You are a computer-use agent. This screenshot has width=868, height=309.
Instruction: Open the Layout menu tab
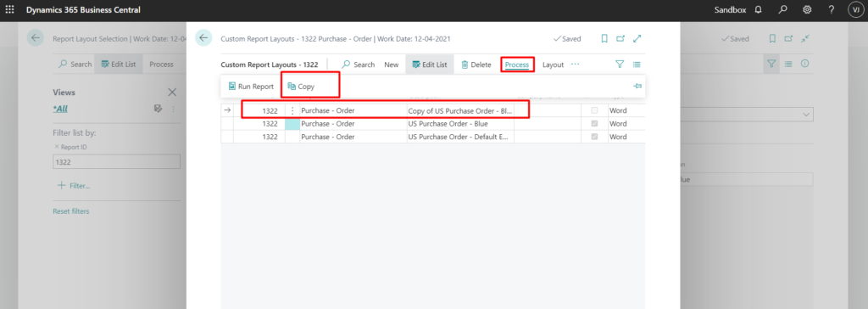coord(553,65)
